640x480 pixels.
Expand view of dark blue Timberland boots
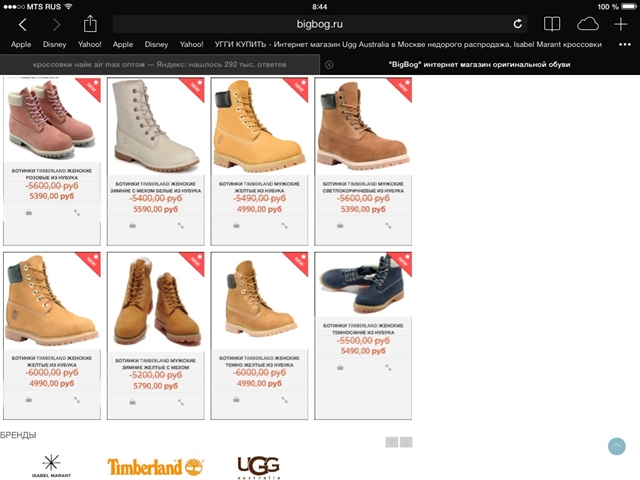[x=388, y=368]
